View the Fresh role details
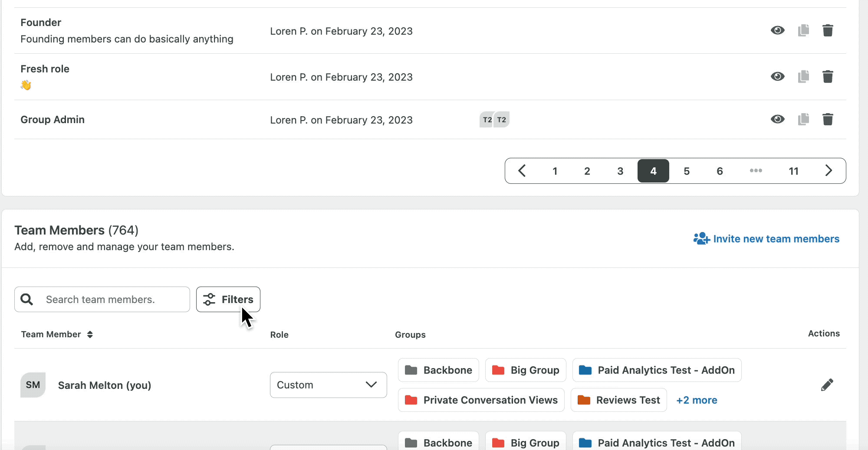 pos(777,77)
